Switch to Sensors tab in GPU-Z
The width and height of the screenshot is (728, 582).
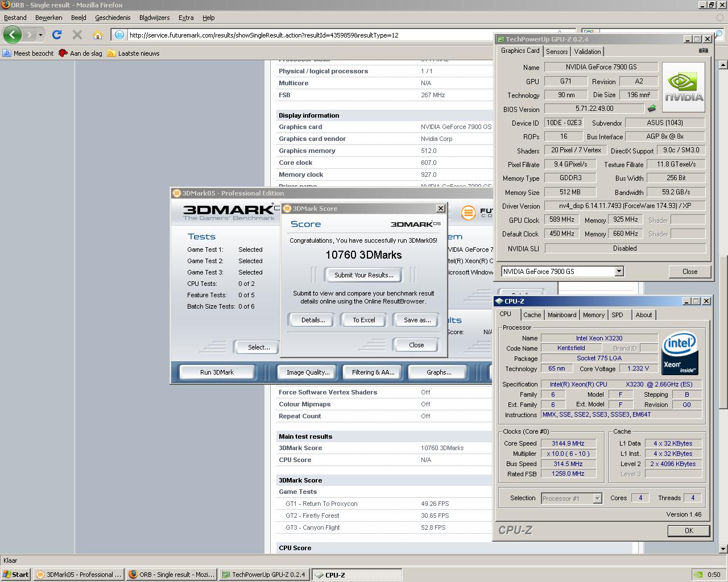pyautogui.click(x=557, y=51)
